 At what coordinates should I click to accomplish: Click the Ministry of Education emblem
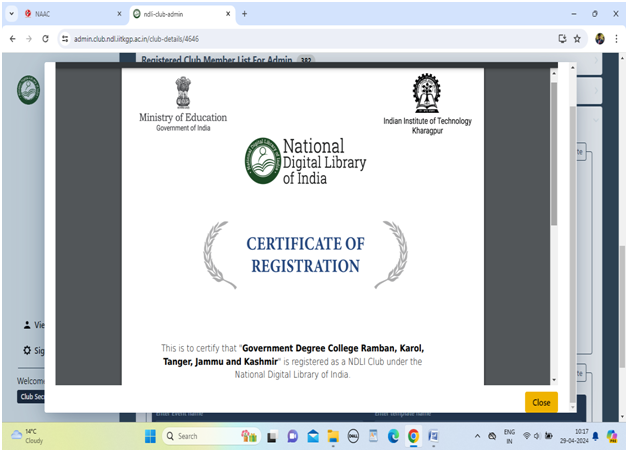tap(183, 92)
